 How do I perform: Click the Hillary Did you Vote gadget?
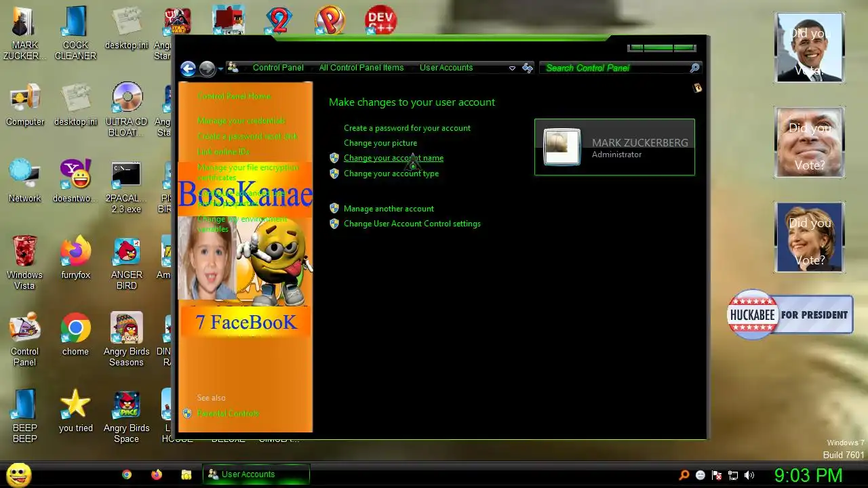(x=809, y=237)
